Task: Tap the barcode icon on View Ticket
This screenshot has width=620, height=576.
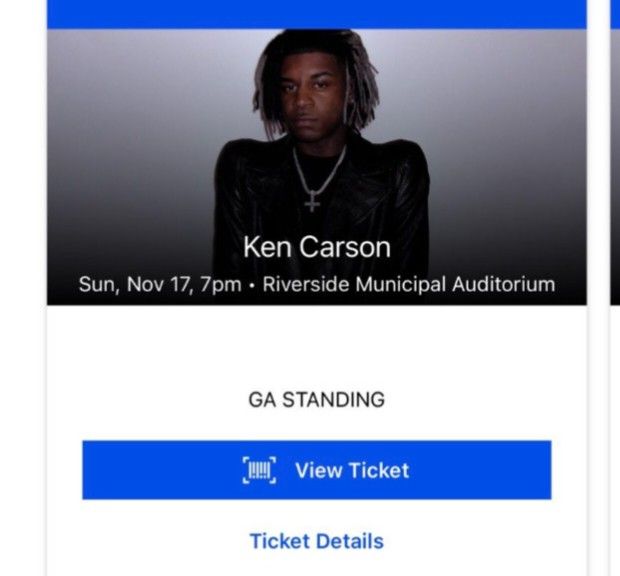Action: pyautogui.click(x=260, y=470)
